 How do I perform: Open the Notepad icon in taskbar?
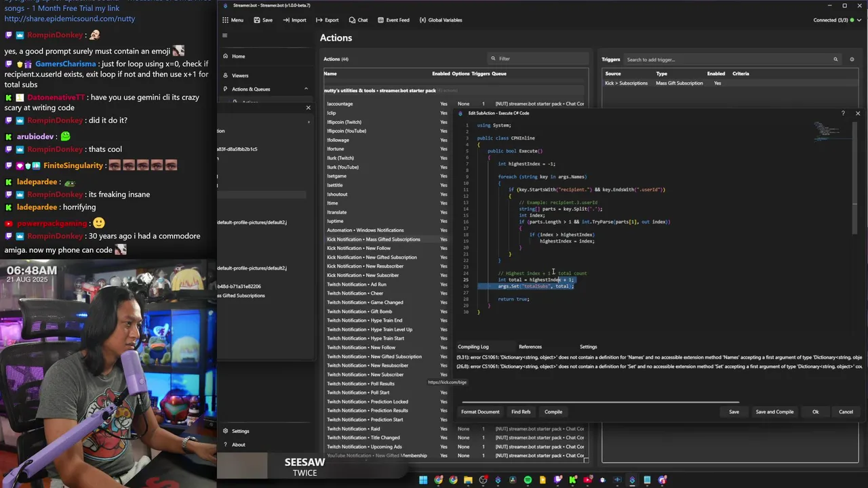coord(647,481)
